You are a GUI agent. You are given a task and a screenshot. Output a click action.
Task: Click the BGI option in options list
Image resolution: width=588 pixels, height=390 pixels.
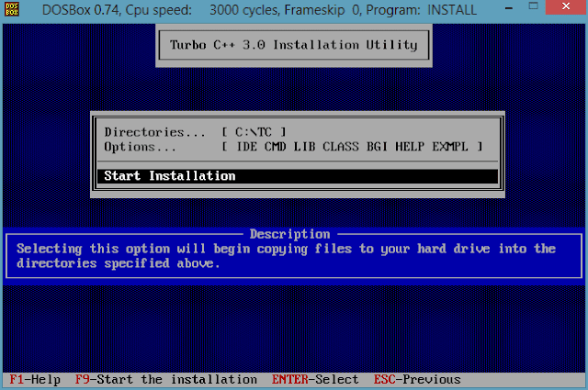377,147
